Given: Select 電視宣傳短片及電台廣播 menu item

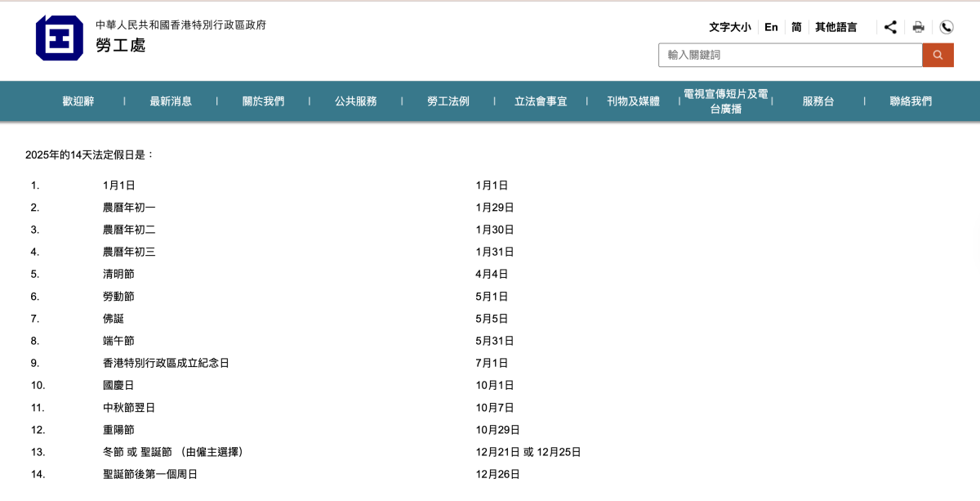Looking at the screenshot, I should 725,101.
